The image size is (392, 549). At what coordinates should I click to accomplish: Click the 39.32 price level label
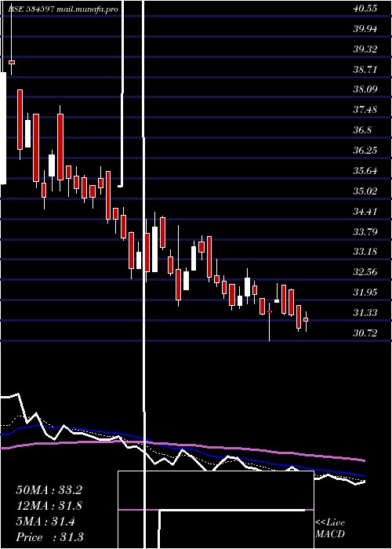tap(365, 49)
